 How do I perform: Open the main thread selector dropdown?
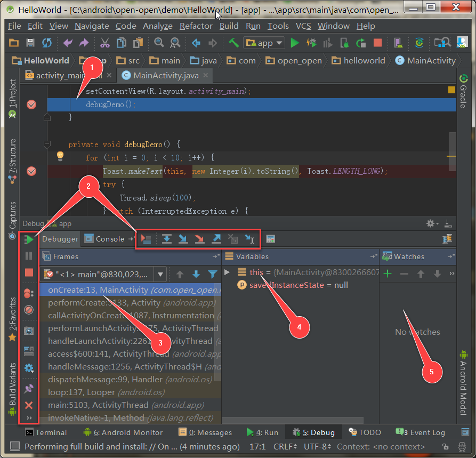(x=160, y=274)
